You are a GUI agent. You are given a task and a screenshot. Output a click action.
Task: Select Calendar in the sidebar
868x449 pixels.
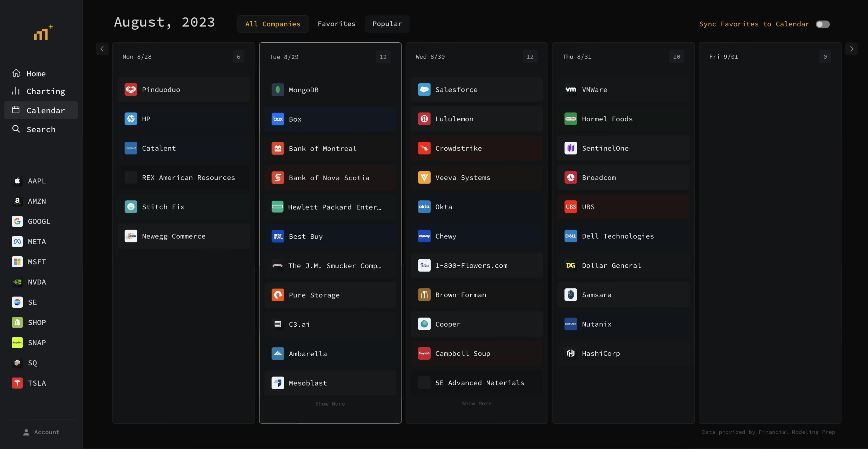click(x=41, y=110)
